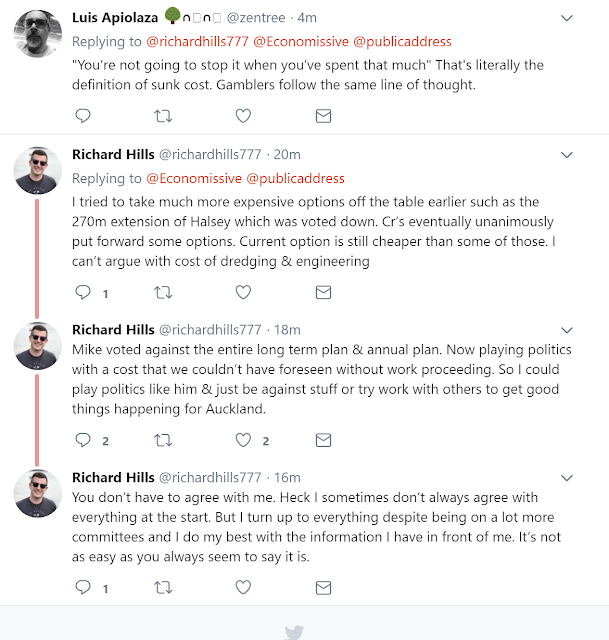Click Richard Hills' avatar on the 16m tweet

click(x=38, y=494)
